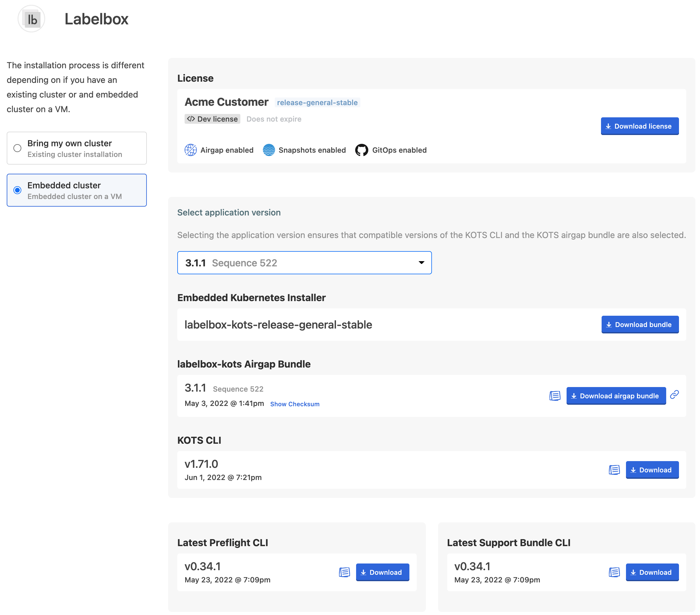Download the embedded Kubernetes installer bundle
Viewport: 700px width, 615px height.
pos(640,325)
